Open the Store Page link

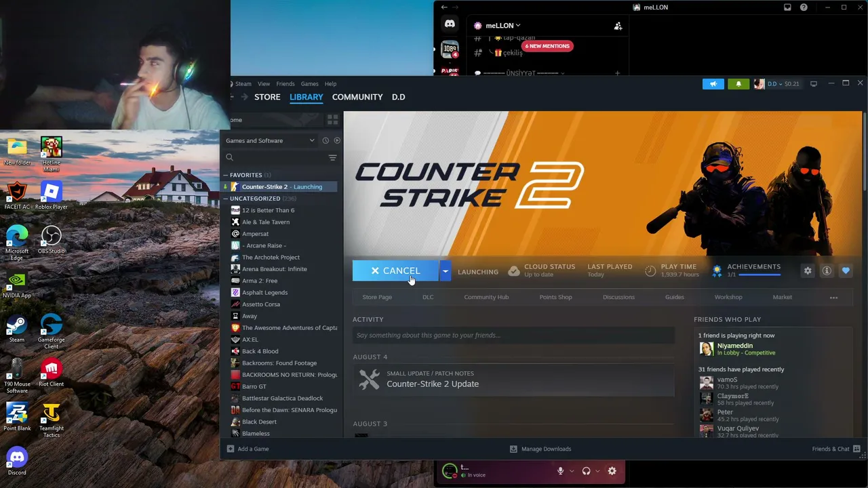click(377, 298)
